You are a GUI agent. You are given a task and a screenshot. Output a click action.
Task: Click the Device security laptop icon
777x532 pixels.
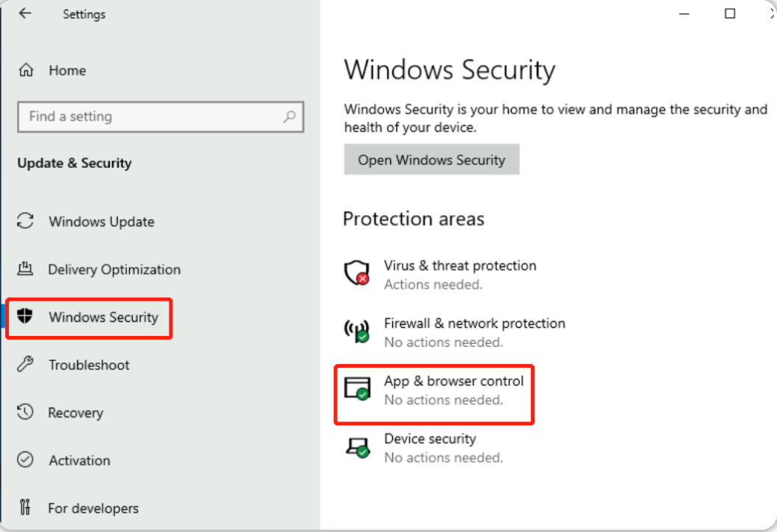click(358, 447)
